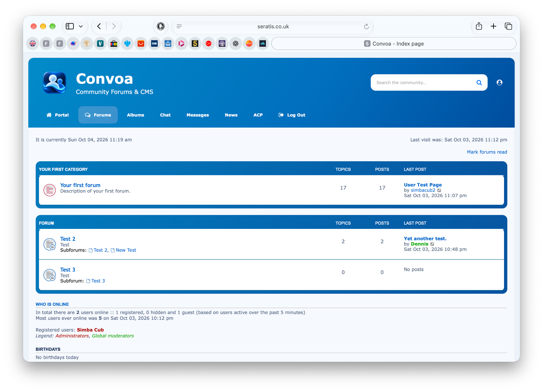This screenshot has width=543, height=392.
Task: View latest post icon next to simbacub2
Action: coord(439,190)
